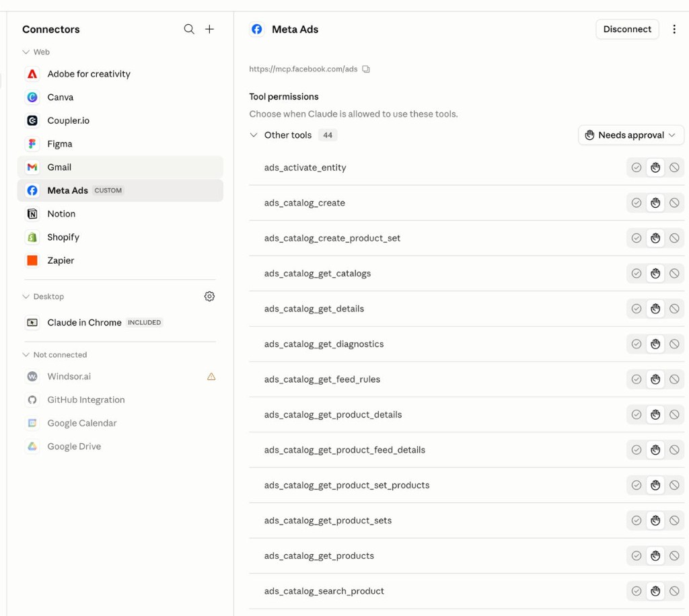Viewport: 689px width, 616px height.
Task: Set ads_catalog_create_product_set to needs approval
Action: pos(655,238)
